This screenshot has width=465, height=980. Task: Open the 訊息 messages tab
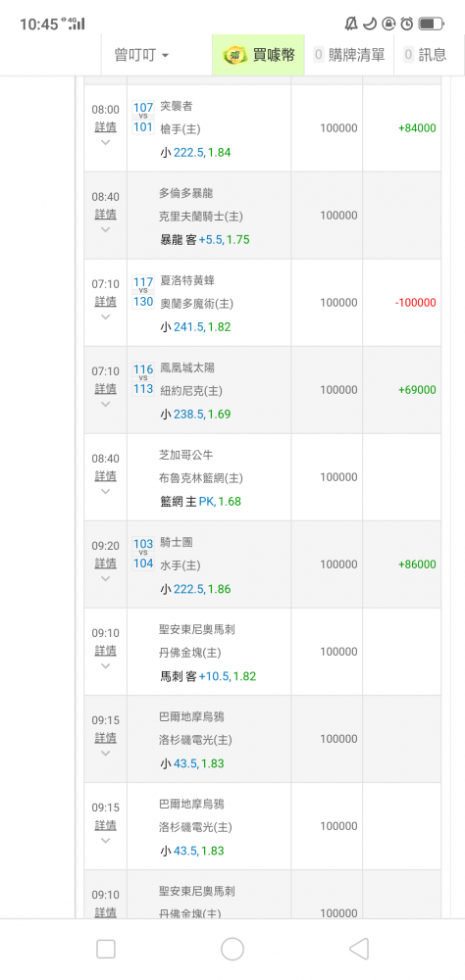coord(426,55)
